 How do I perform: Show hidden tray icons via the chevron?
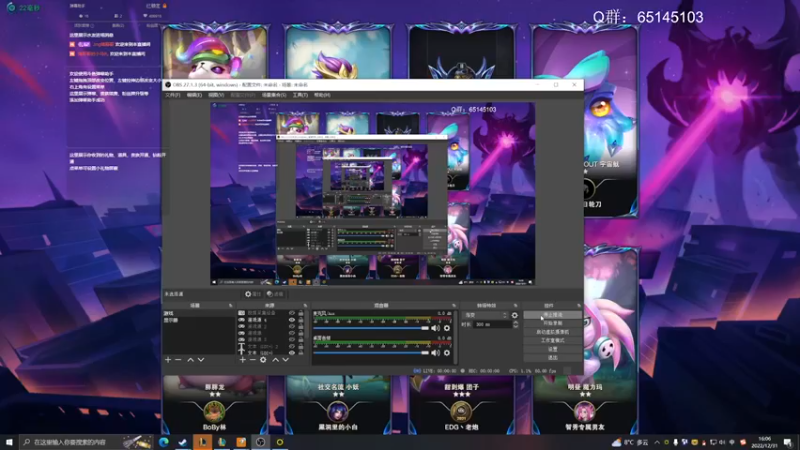click(657, 442)
